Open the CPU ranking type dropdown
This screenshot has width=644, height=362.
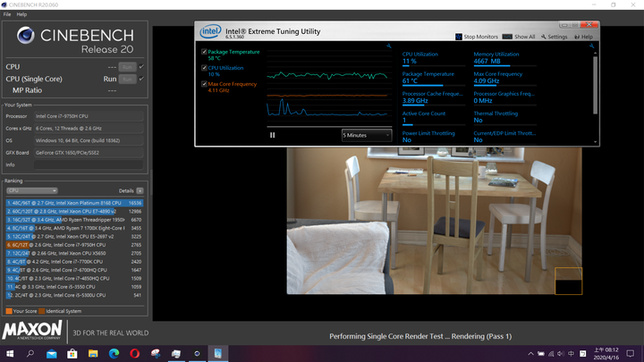click(31, 190)
